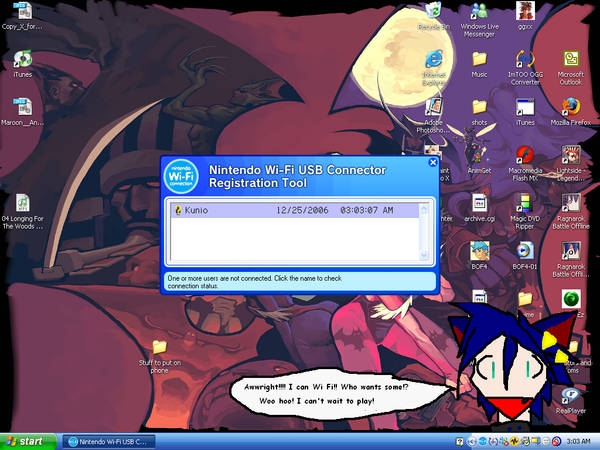Close the Nintendo Wi-Fi Registration Tool window
This screenshot has width=600, height=450.
(432, 162)
